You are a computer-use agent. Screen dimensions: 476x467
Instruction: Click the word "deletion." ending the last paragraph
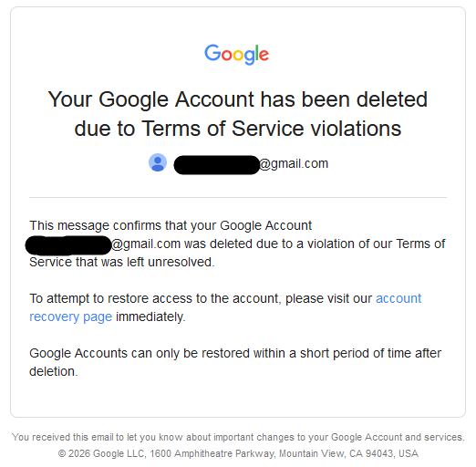54,371
